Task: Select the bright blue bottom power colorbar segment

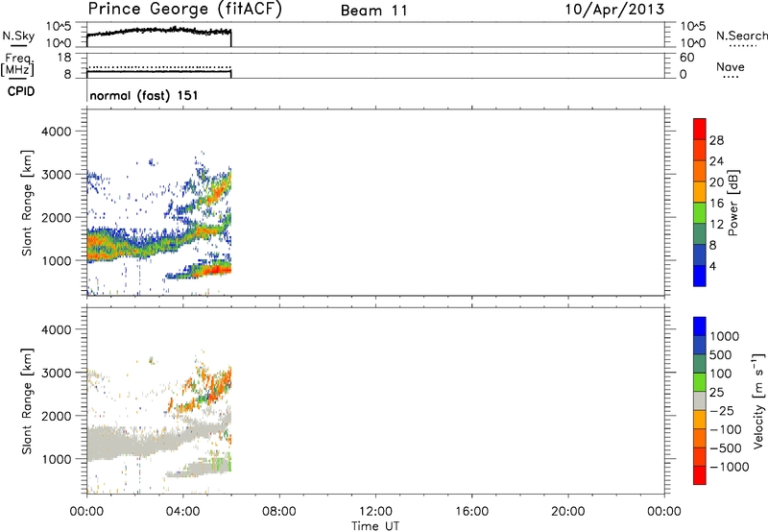Action: [700, 276]
